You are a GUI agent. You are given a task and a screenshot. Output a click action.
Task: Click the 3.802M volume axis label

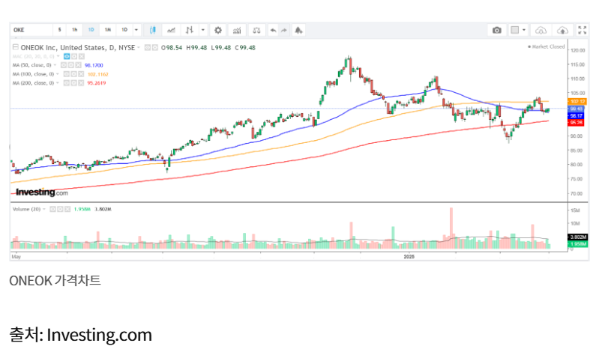coord(577,237)
